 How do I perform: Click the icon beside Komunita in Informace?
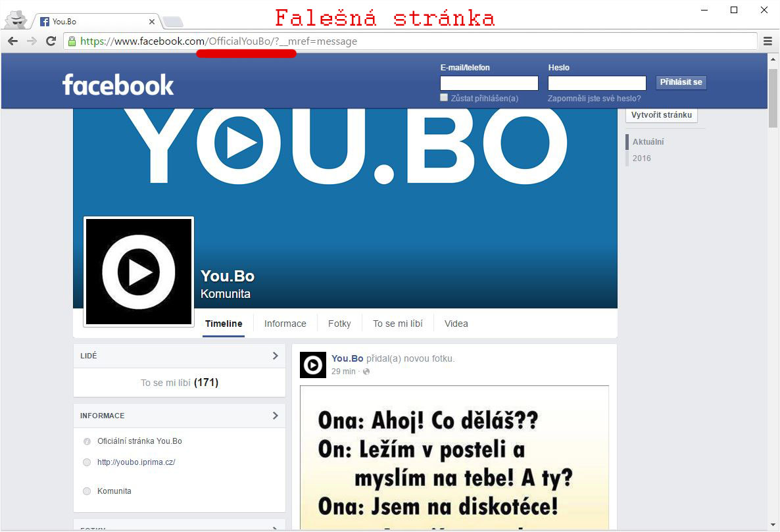click(x=87, y=491)
